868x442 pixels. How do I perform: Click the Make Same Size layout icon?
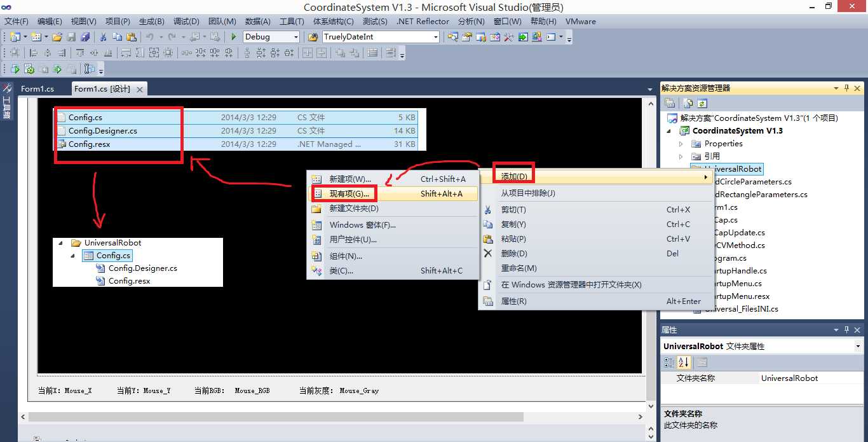tap(154, 53)
